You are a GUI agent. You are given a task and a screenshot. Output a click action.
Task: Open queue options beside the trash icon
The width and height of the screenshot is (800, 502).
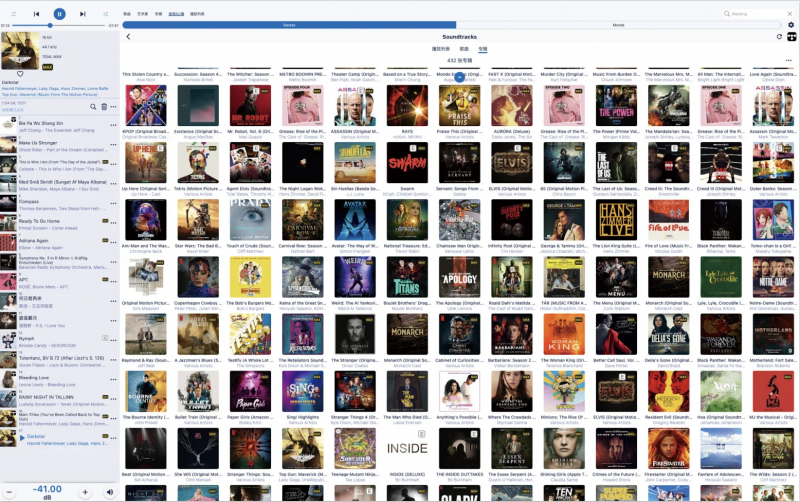(x=113, y=107)
